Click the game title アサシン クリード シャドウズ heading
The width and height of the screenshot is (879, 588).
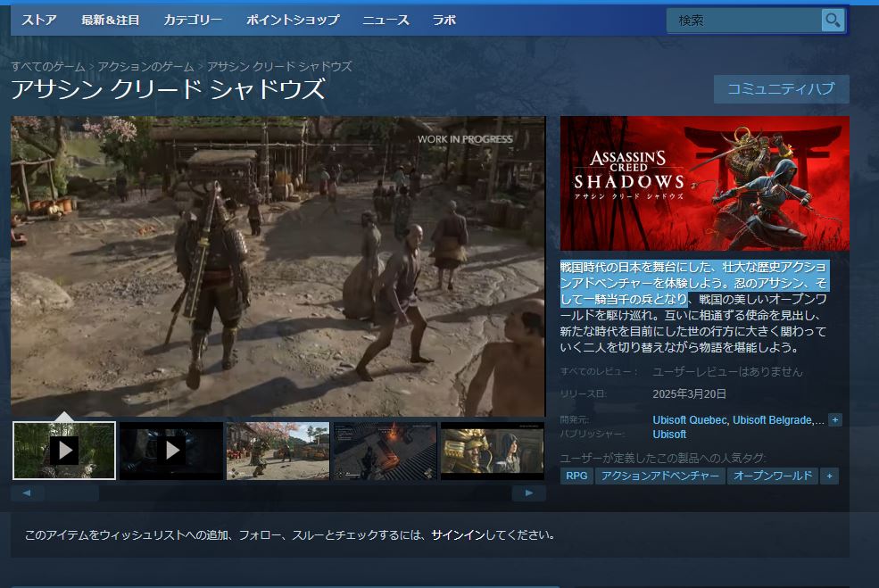tap(168, 89)
